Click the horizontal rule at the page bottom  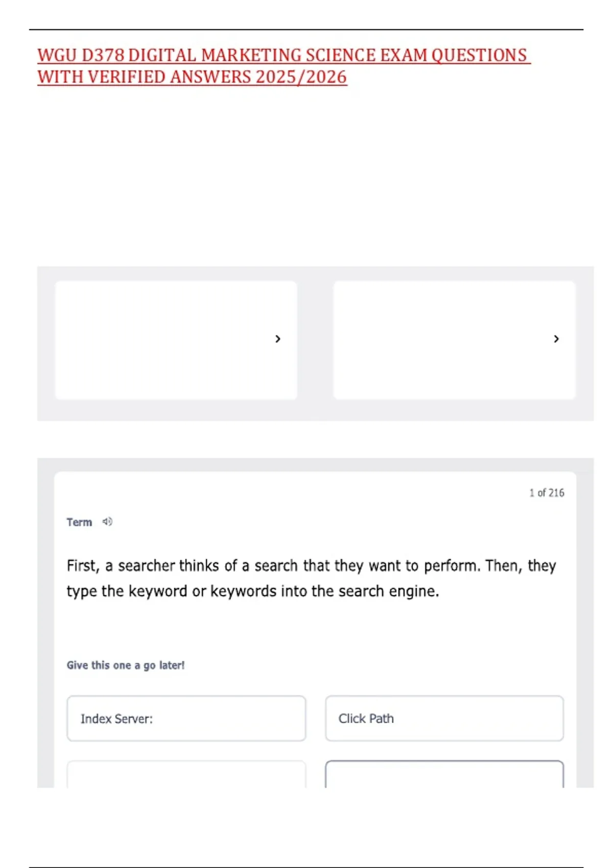click(x=306, y=867)
